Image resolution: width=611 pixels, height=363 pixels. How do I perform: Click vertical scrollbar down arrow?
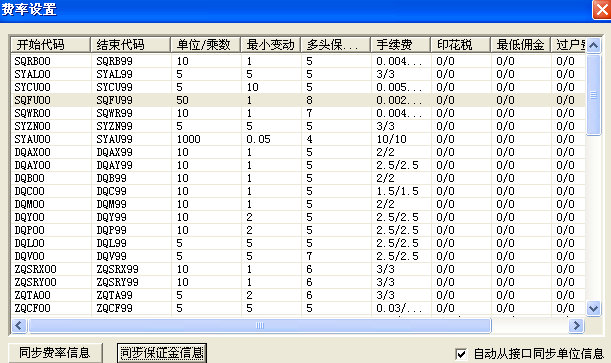tap(593, 308)
